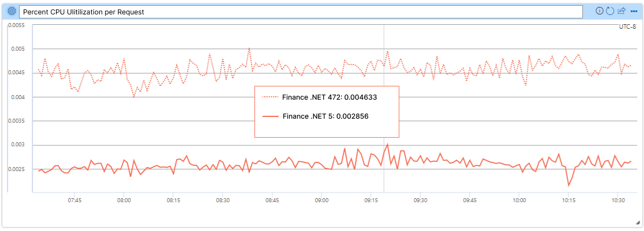Click the UTC-8 timezone label
Image resolution: width=644 pixels, height=231 pixels.
(x=628, y=26)
